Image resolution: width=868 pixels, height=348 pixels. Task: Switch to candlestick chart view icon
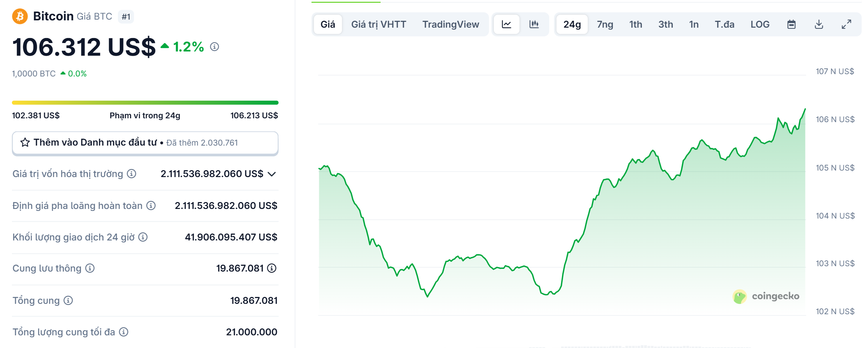(534, 25)
